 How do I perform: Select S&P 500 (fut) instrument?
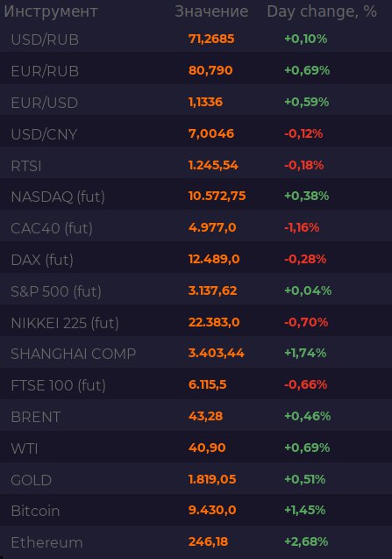pyautogui.click(x=56, y=291)
